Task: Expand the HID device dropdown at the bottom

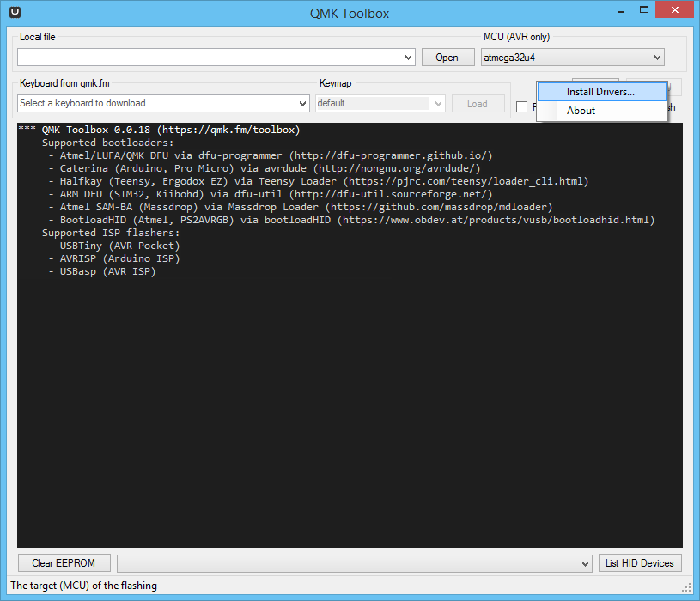Action: [x=582, y=562]
